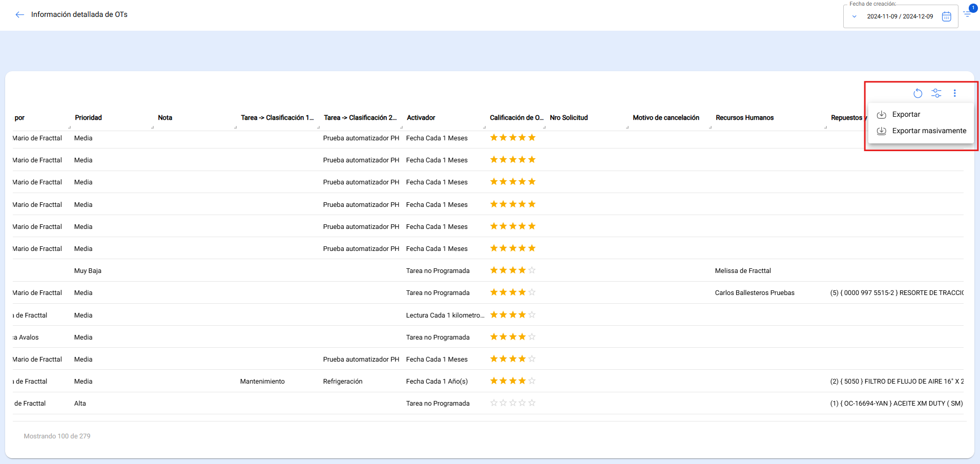Screen dimensions: 980x464
Task: Click the download icon beside Exportar
Action: 881,115
